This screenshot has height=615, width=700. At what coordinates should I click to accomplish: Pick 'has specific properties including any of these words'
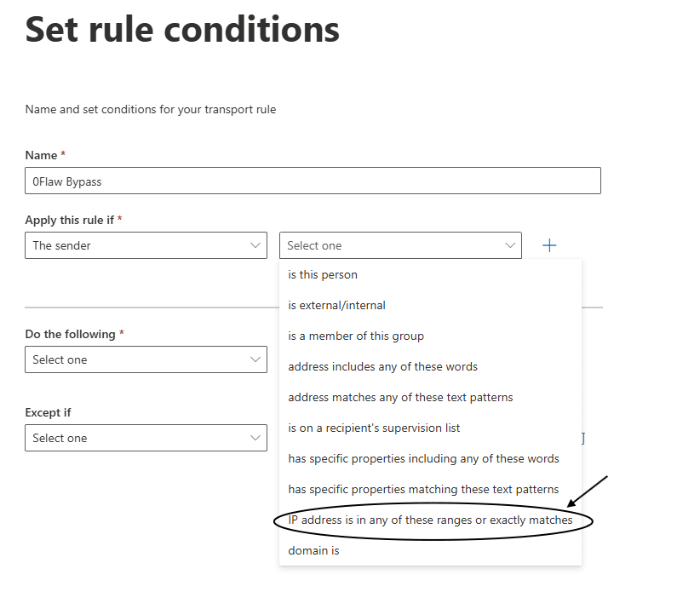(x=423, y=458)
